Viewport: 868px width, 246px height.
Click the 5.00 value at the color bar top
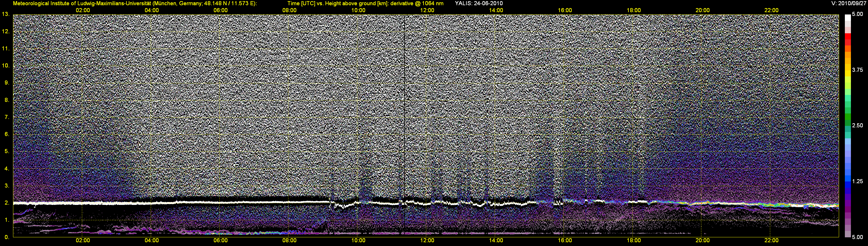click(x=858, y=14)
